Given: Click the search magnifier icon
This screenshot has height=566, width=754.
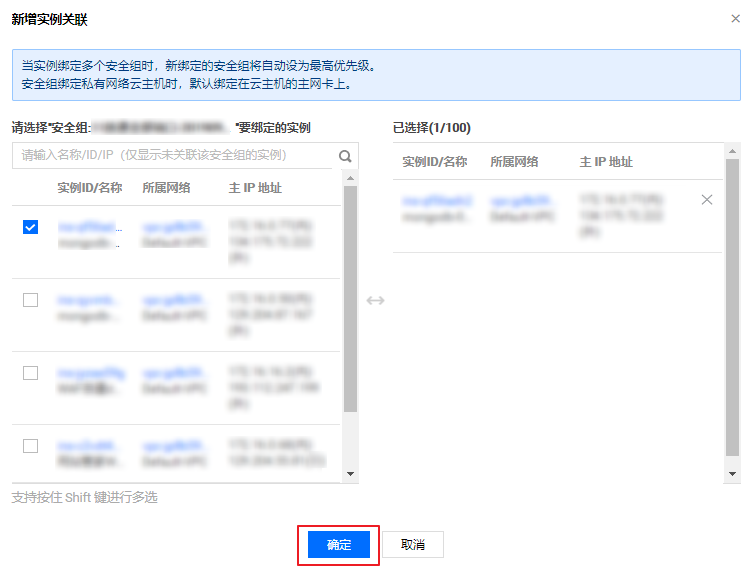Looking at the screenshot, I should pos(345,156).
